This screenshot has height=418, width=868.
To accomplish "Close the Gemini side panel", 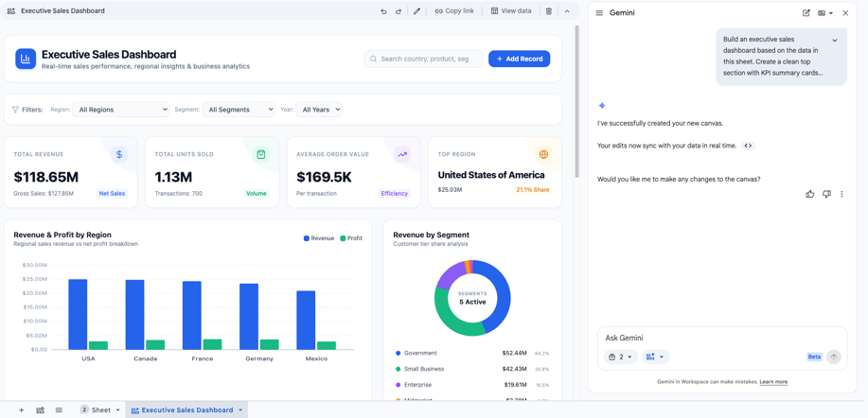I will tap(845, 12).
